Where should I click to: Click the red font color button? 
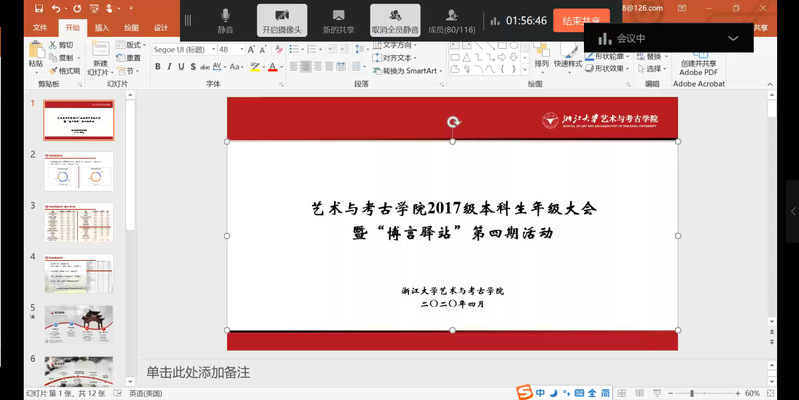point(272,67)
